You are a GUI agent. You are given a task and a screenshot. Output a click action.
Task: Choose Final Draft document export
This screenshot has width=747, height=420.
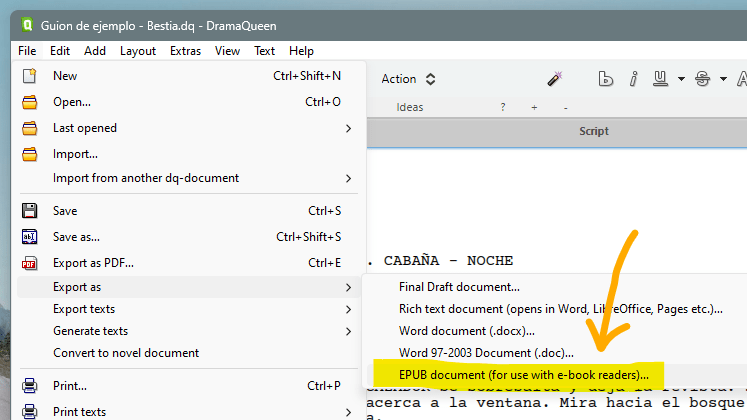point(459,287)
